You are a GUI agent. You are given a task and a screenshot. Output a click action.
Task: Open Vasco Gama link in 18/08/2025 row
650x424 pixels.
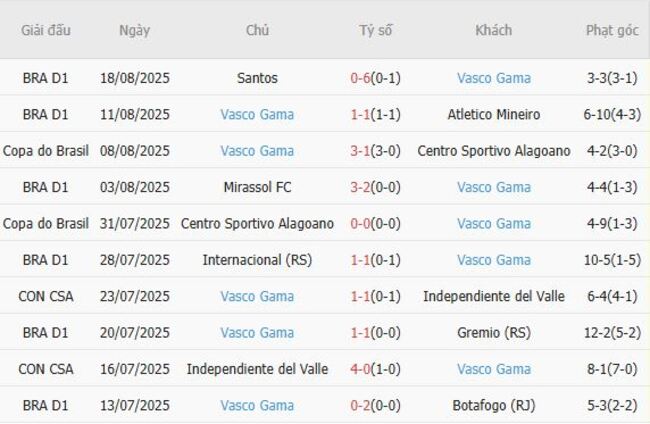click(494, 78)
